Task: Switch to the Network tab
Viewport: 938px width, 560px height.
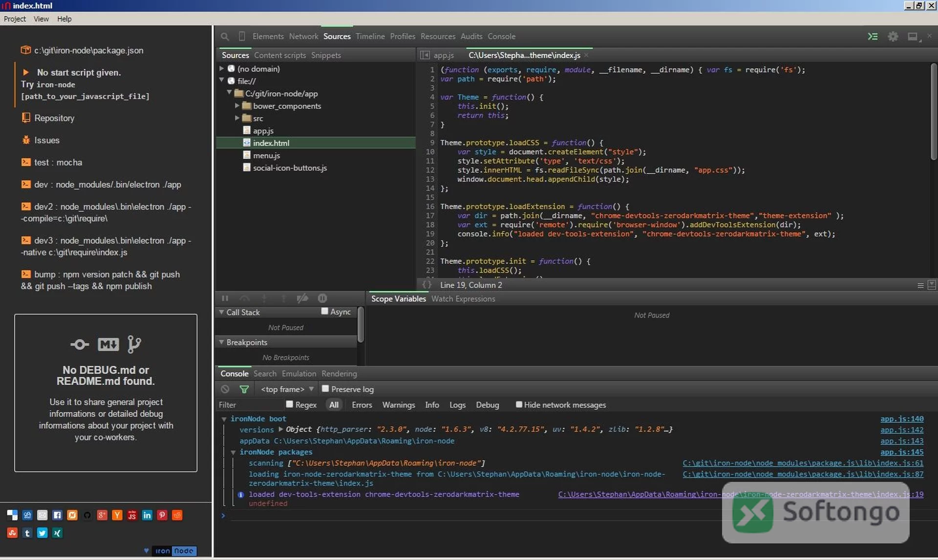Action: coord(303,36)
